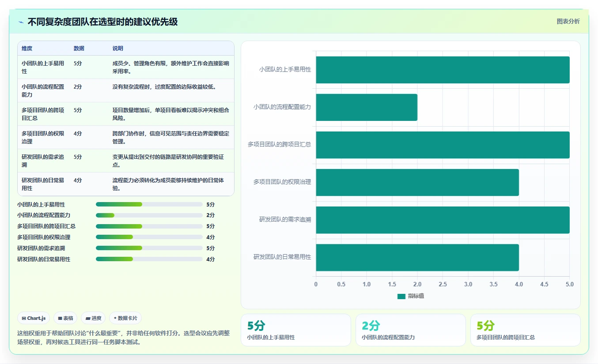Click description starting 成员少、管理角色有限
Viewport: 598px width, 364px height.
[x=171, y=68]
